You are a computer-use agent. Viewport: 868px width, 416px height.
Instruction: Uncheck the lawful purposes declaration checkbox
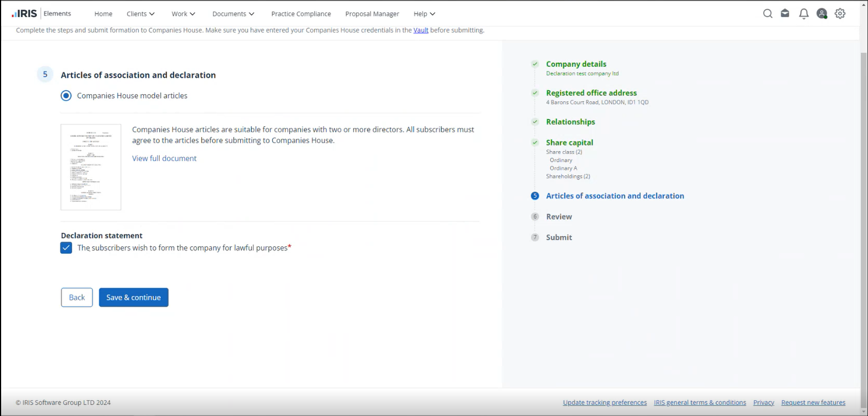[x=66, y=248]
